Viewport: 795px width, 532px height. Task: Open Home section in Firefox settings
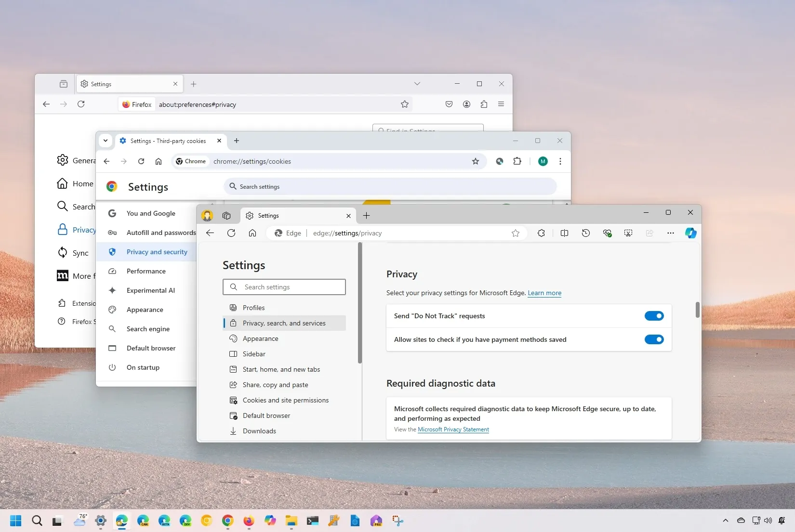pos(76,183)
